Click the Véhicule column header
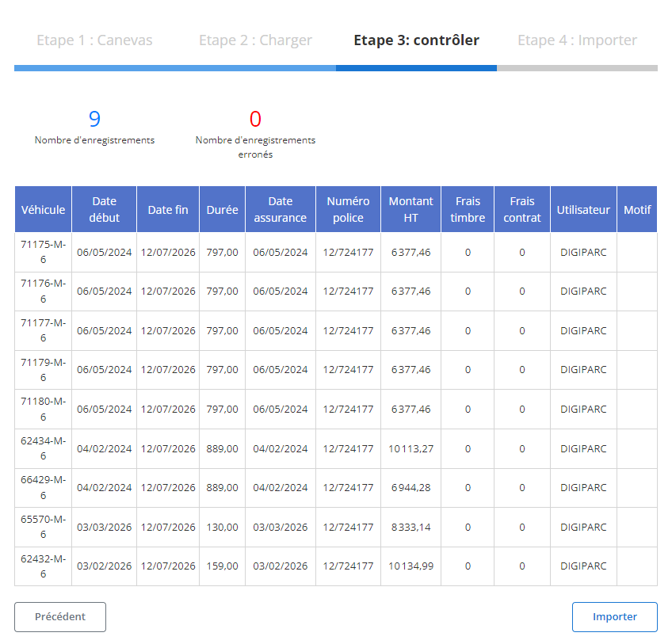The height and width of the screenshot is (644, 672). click(44, 210)
